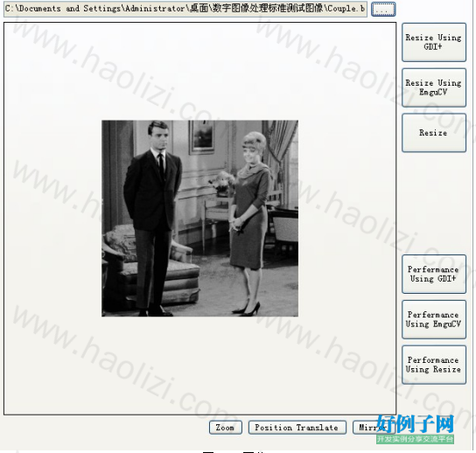
Task: Click the Zoom button
Action: point(225,428)
